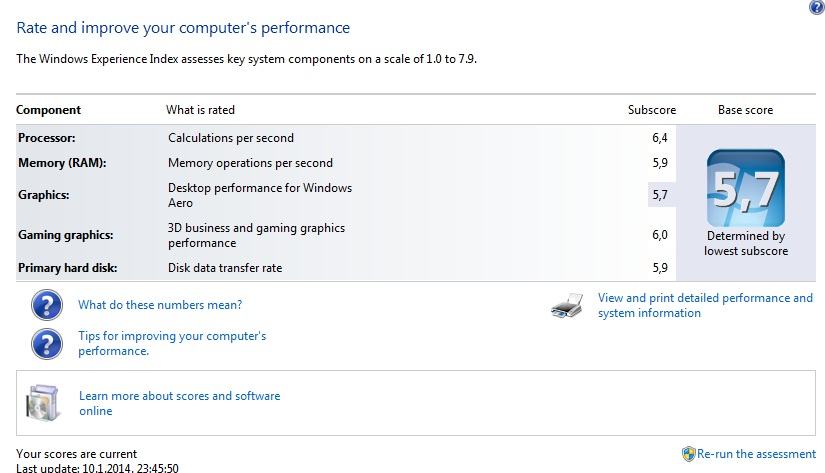Click question mark icon beside 'What do these numbers mean?'

[x=47, y=305]
